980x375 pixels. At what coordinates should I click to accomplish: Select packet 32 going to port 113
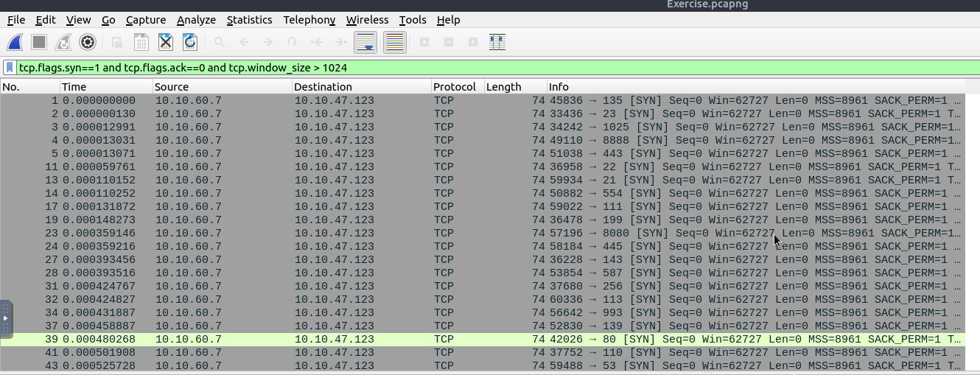click(x=481, y=300)
